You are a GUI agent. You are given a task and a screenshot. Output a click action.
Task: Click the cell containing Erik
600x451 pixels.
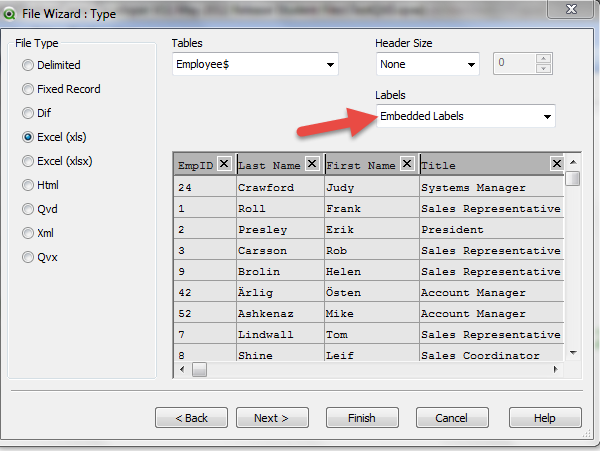click(x=372, y=229)
